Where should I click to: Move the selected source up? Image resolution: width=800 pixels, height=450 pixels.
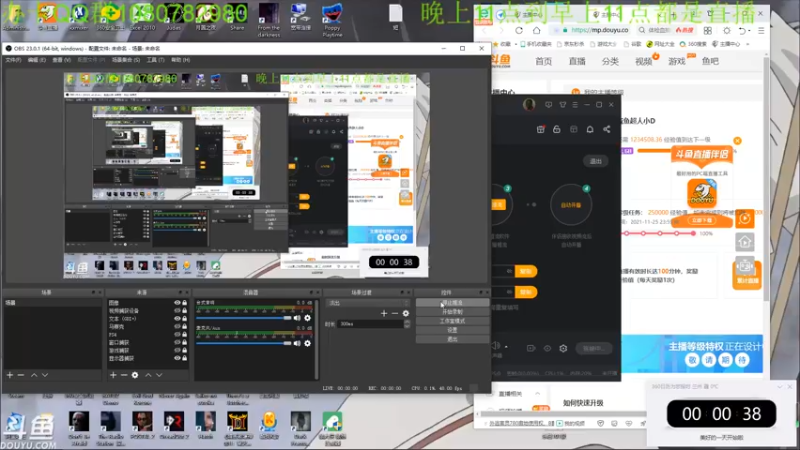click(148, 375)
